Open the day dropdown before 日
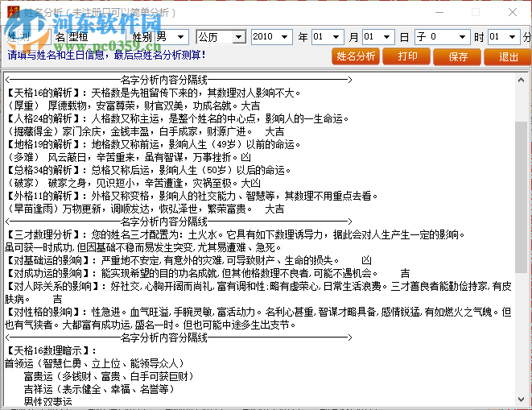The height and width of the screenshot is (410, 532). [386, 37]
